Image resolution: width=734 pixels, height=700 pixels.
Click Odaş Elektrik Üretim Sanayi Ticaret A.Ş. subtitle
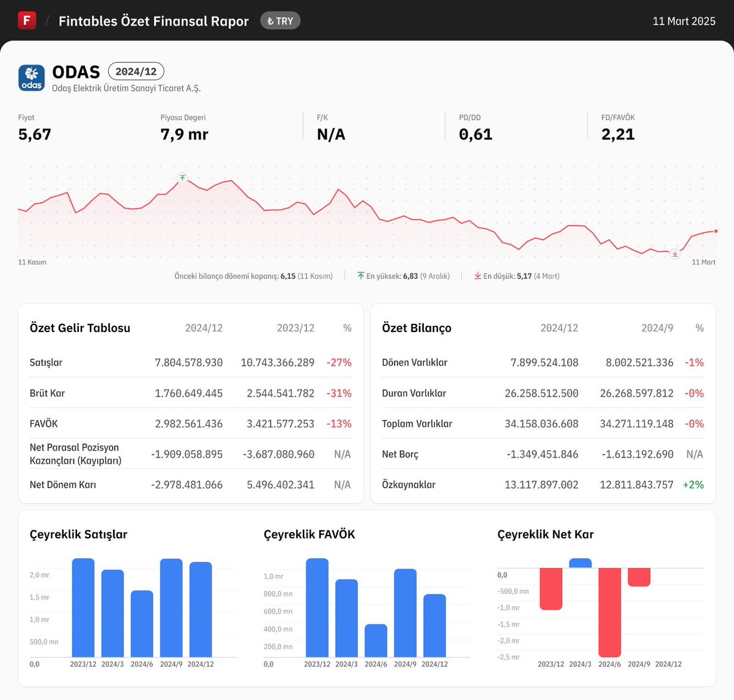[126, 88]
